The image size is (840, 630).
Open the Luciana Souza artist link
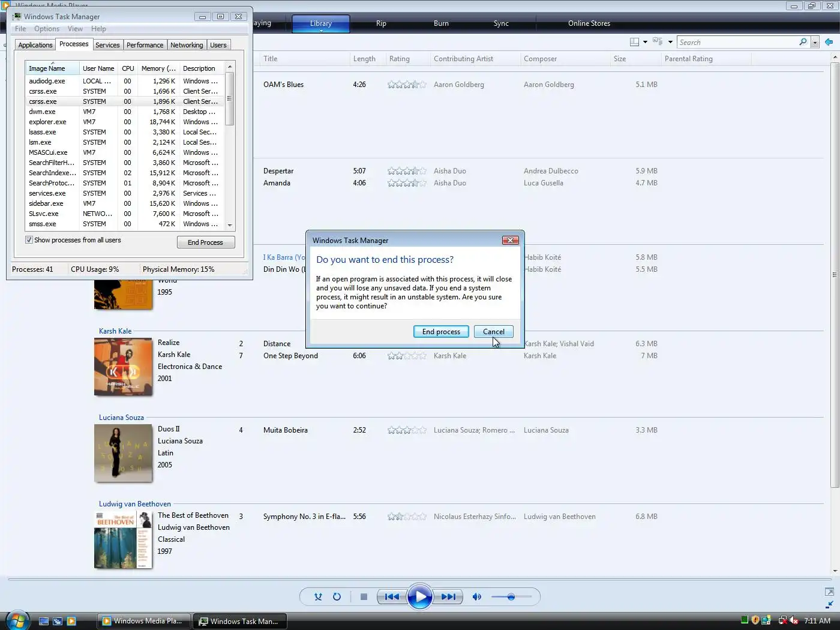click(121, 418)
